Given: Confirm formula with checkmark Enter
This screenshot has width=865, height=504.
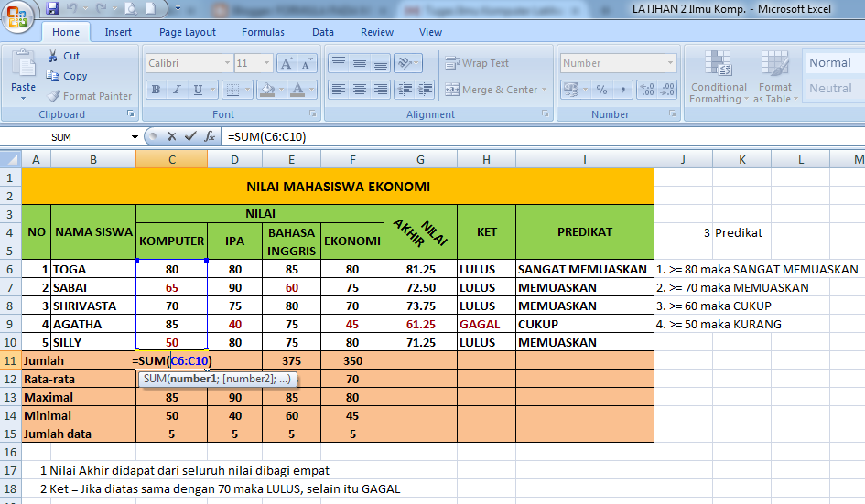Looking at the screenshot, I should [190, 136].
